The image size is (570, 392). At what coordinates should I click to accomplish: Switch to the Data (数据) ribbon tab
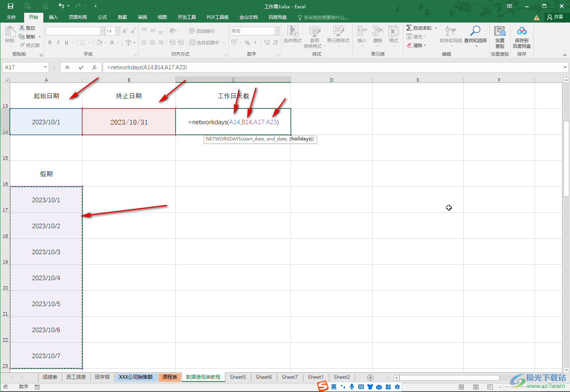[x=122, y=17]
